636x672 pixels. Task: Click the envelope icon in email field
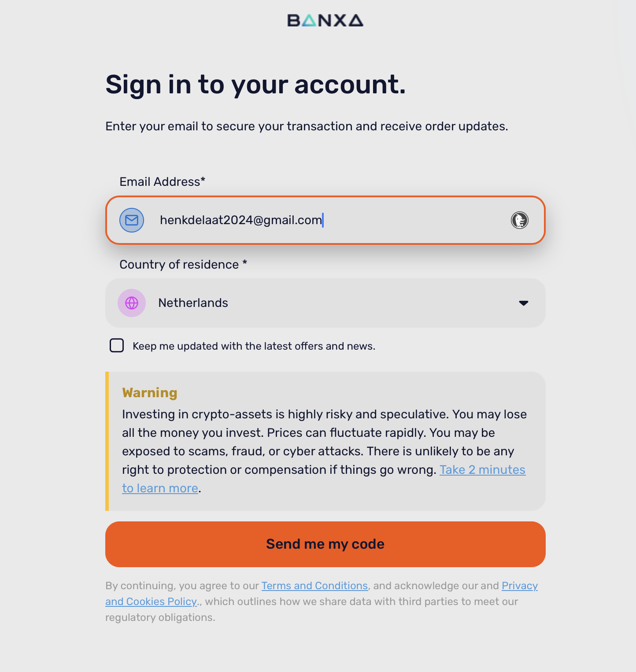pyautogui.click(x=132, y=220)
